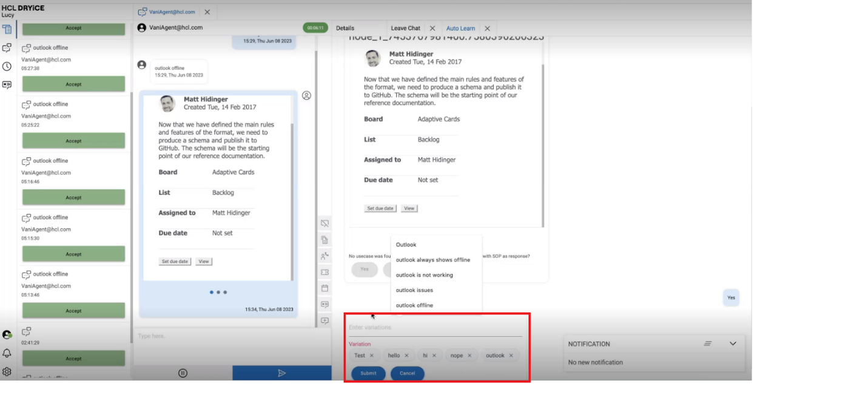Close the Leave Chat tab

click(432, 29)
